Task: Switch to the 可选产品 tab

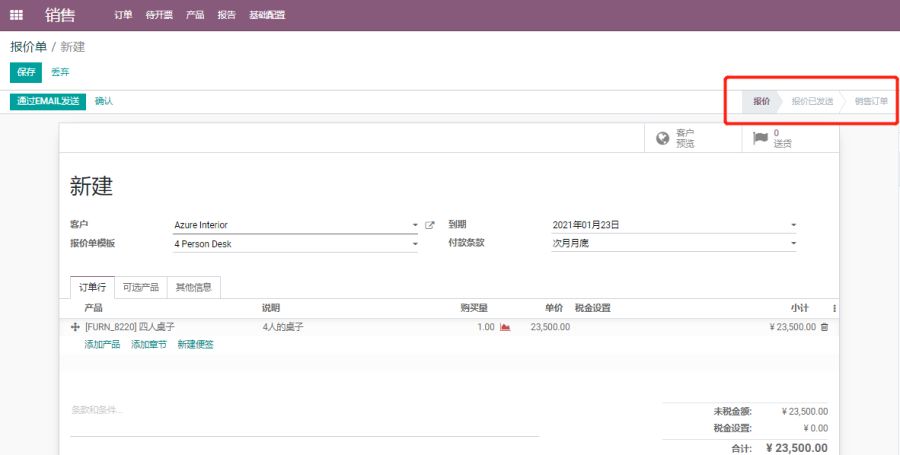Action: pyautogui.click(x=141, y=287)
